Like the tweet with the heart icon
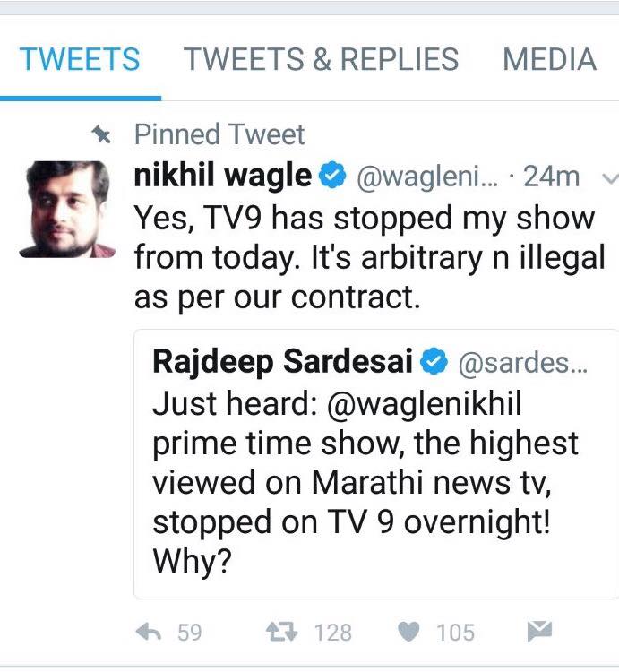This screenshot has width=619, height=672. 411,633
